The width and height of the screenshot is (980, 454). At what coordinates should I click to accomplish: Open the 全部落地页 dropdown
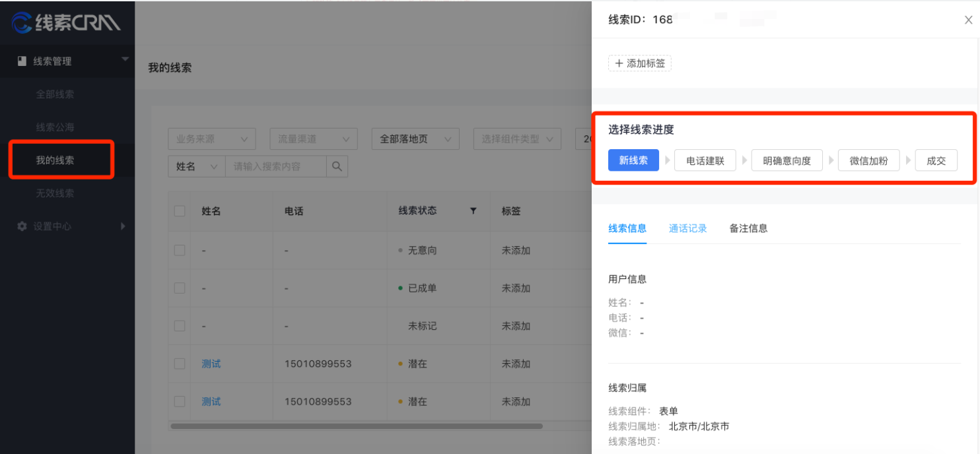(415, 139)
